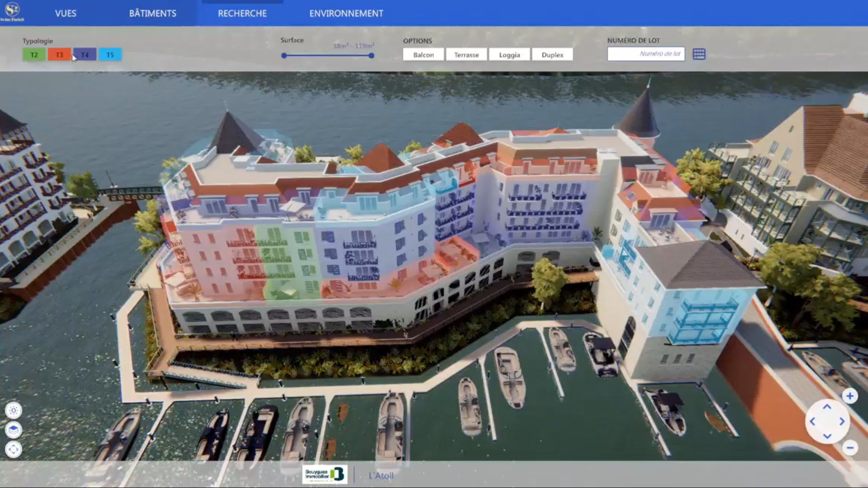Open the ENVIRONNEMENT tab

tap(345, 13)
